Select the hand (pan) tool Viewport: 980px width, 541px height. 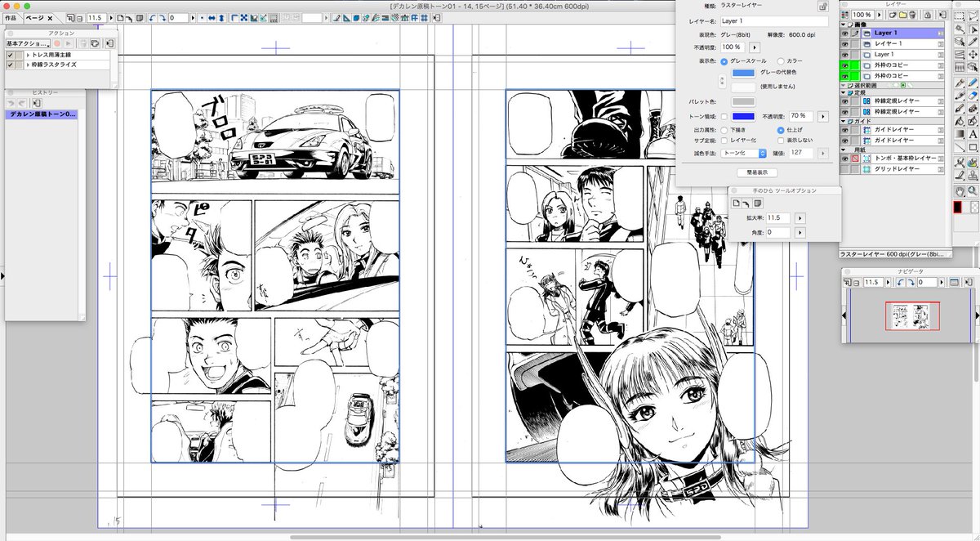click(960, 190)
